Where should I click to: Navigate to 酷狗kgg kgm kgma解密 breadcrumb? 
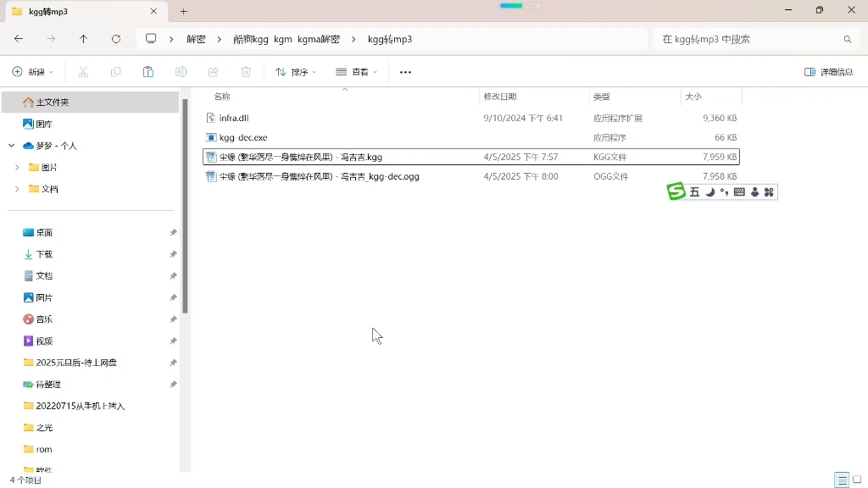pos(287,39)
